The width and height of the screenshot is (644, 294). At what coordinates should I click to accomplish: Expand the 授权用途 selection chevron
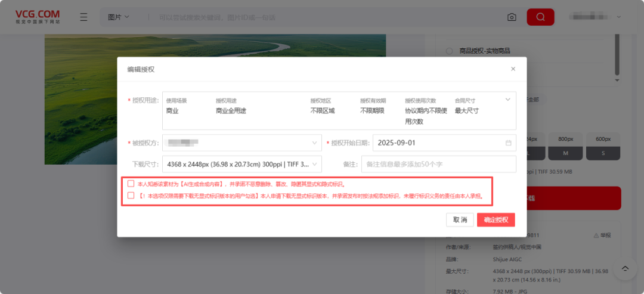point(507,100)
